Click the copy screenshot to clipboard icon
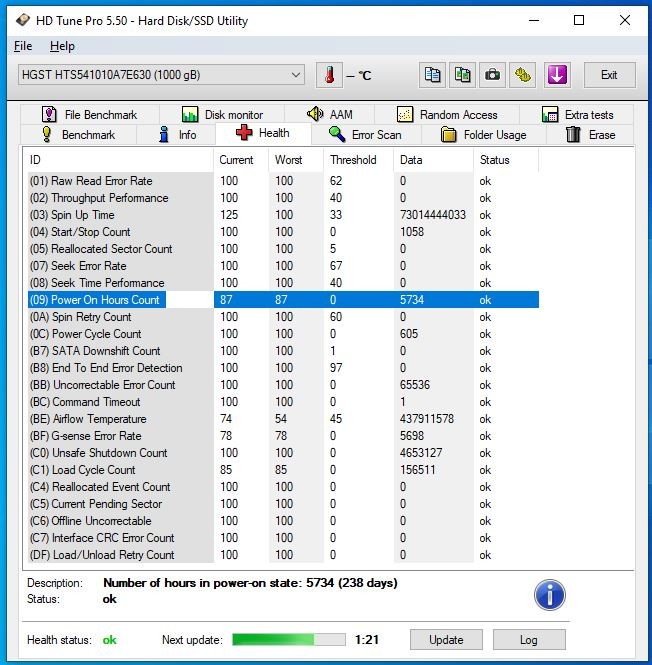Image resolution: width=652 pixels, height=665 pixels. coord(462,75)
